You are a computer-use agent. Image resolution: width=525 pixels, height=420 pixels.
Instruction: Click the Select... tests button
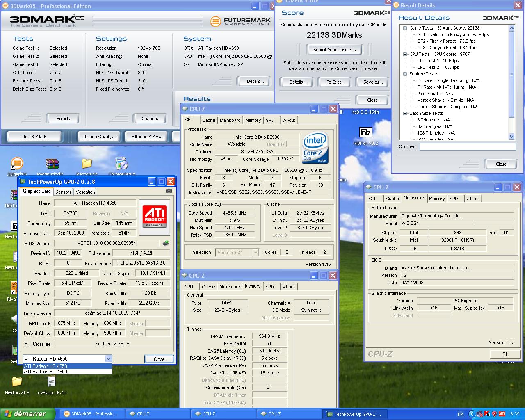64,119
